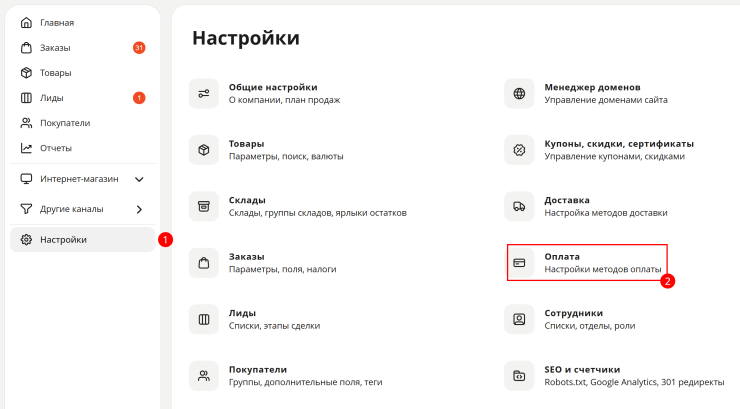Viewport: 740px width, 409px height.
Task: Click the people icon beside Покупатели in sidebar
Action: coord(26,123)
